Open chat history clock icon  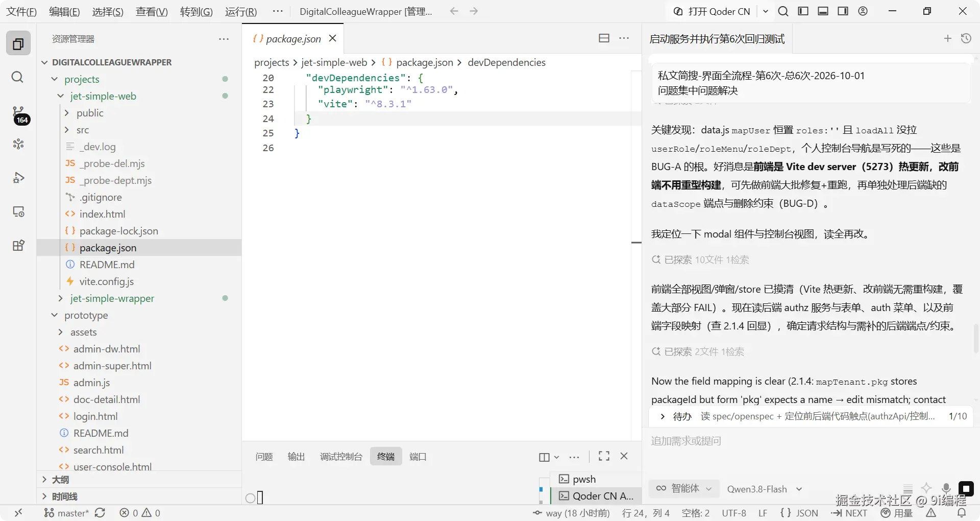pos(966,38)
